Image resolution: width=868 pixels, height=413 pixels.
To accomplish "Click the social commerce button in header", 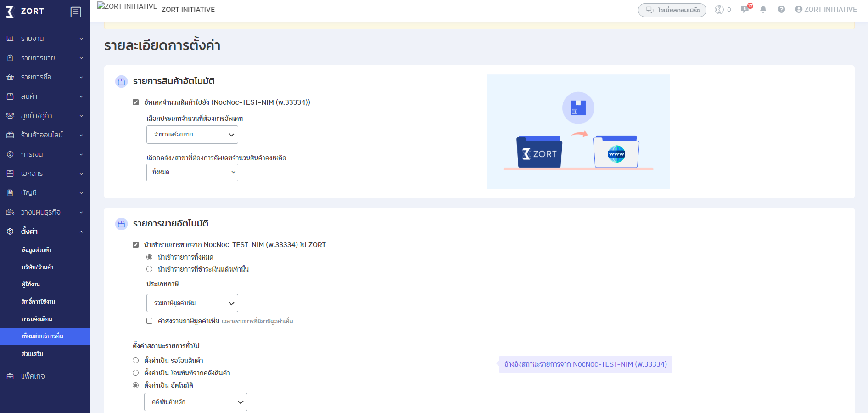I will pos(672,10).
